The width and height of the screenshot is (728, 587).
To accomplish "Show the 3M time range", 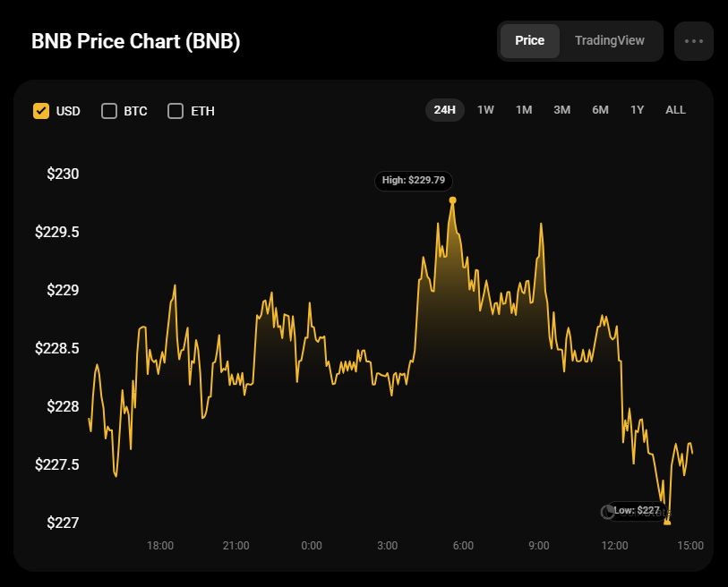I will 561,110.
